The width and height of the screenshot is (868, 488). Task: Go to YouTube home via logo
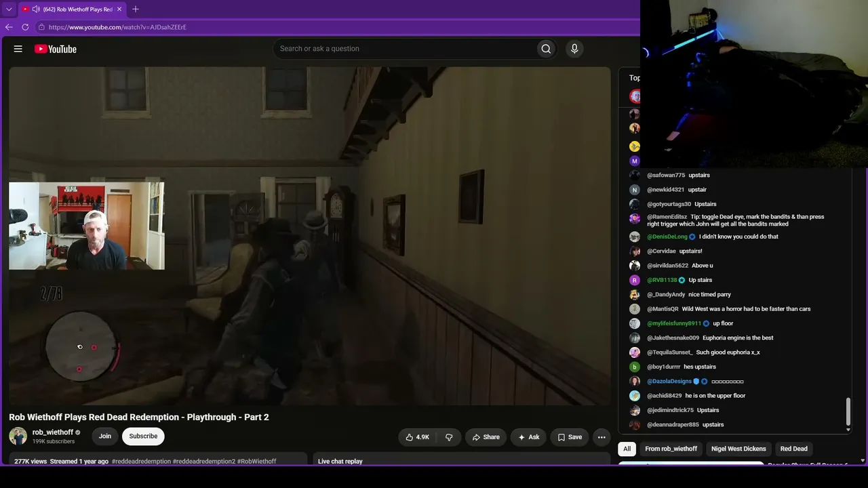click(x=56, y=49)
